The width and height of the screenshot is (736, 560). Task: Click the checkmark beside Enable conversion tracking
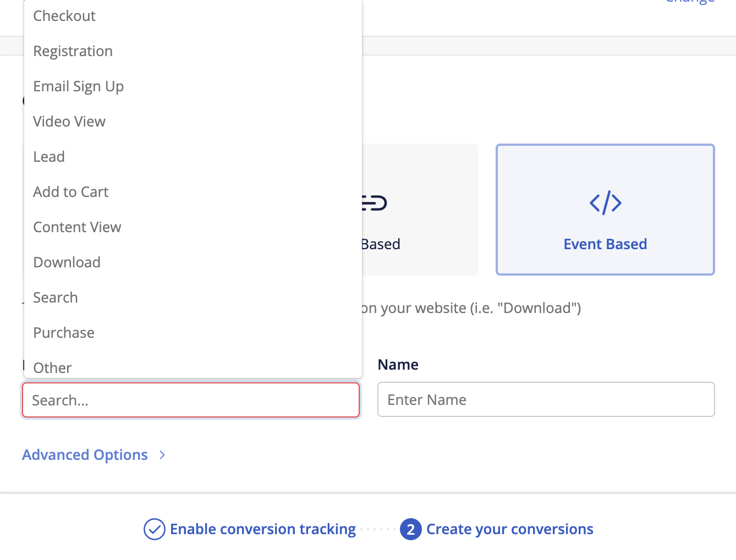coord(154,529)
